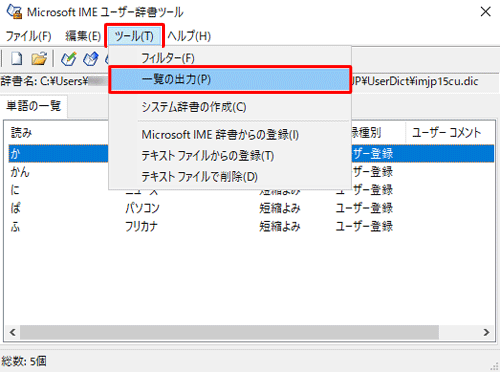
Task: Open the ファイル(F) menu
Action: 29,36
